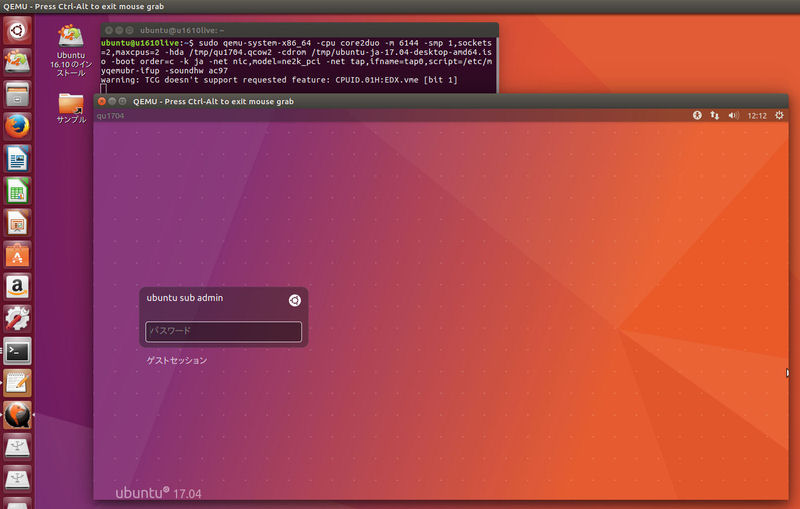Open Ubuntu Software store icon
Viewport: 800px width, 509px height.
point(17,255)
